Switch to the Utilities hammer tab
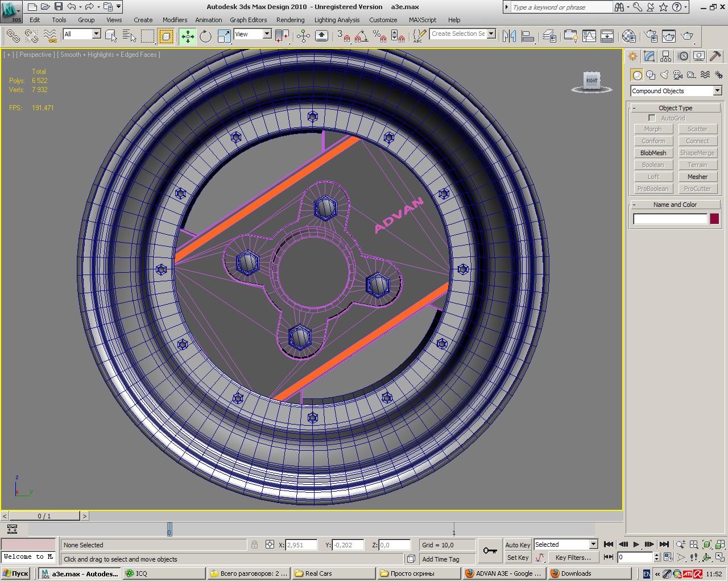 point(715,56)
